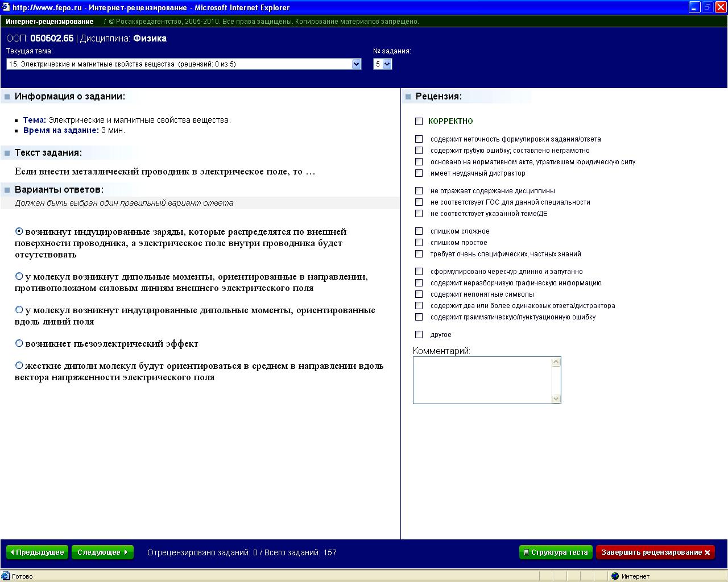Click the 'Рецензия:' section heading

coord(439,97)
